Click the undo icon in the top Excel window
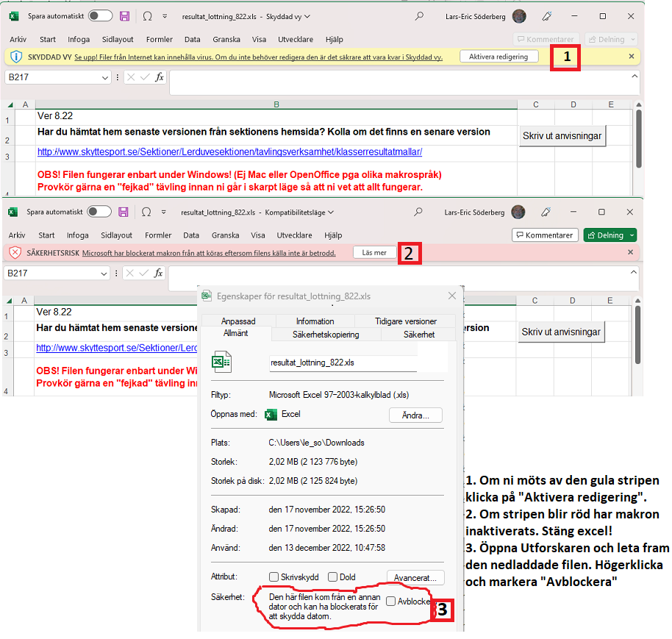 (x=146, y=16)
